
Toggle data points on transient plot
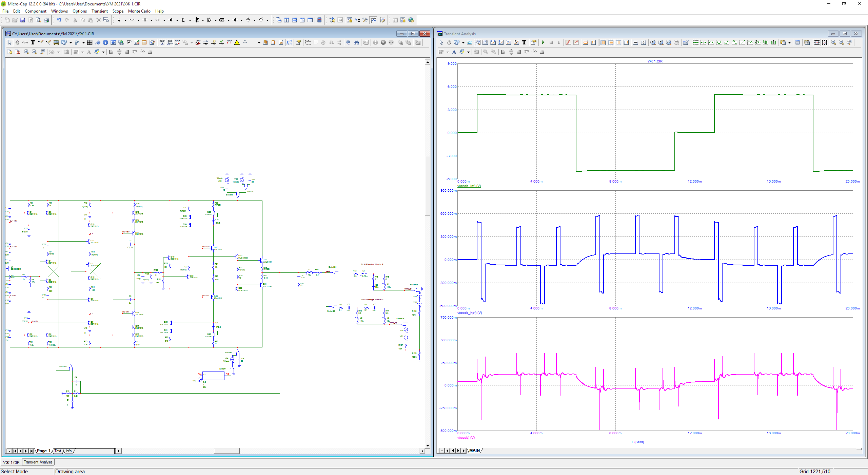[568, 42]
